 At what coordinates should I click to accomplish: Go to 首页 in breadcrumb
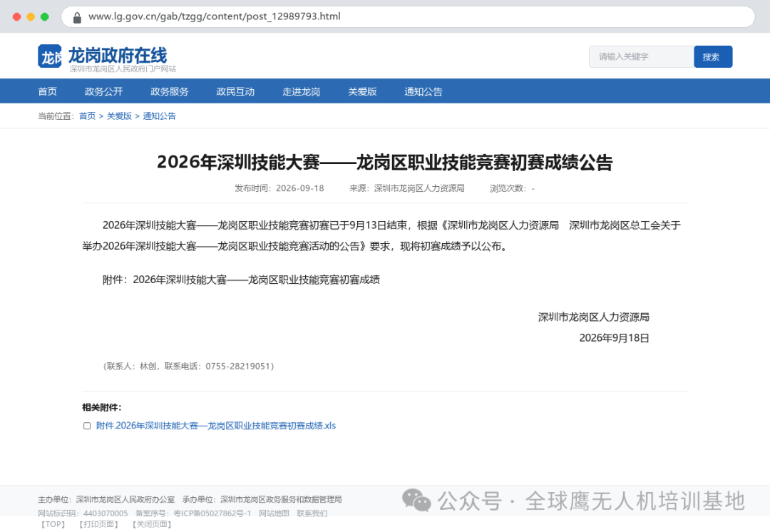click(x=88, y=116)
